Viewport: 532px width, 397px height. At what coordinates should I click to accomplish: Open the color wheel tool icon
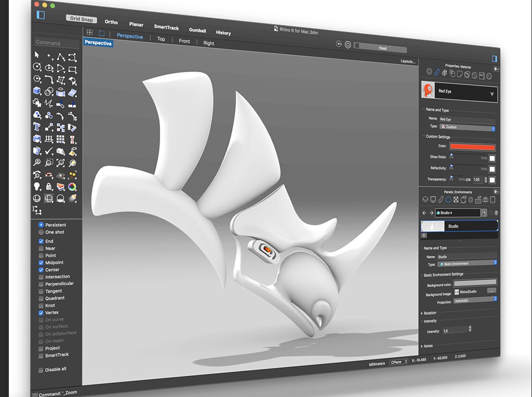click(x=73, y=187)
